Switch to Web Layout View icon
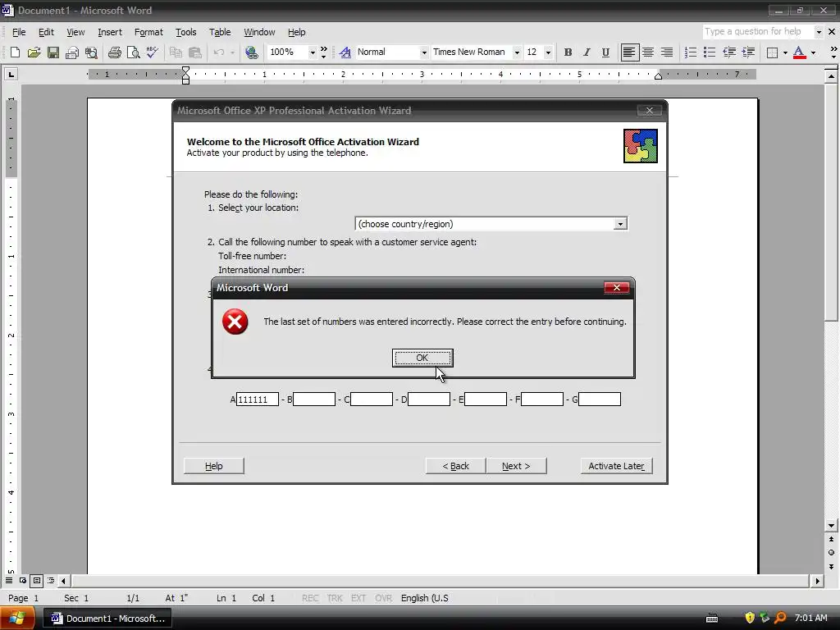Viewport: 840px width, 630px height. pyautogui.click(x=23, y=581)
